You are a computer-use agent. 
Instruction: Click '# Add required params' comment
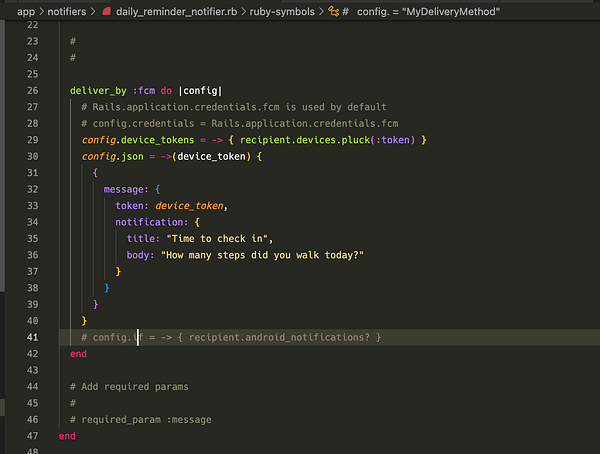coord(129,387)
